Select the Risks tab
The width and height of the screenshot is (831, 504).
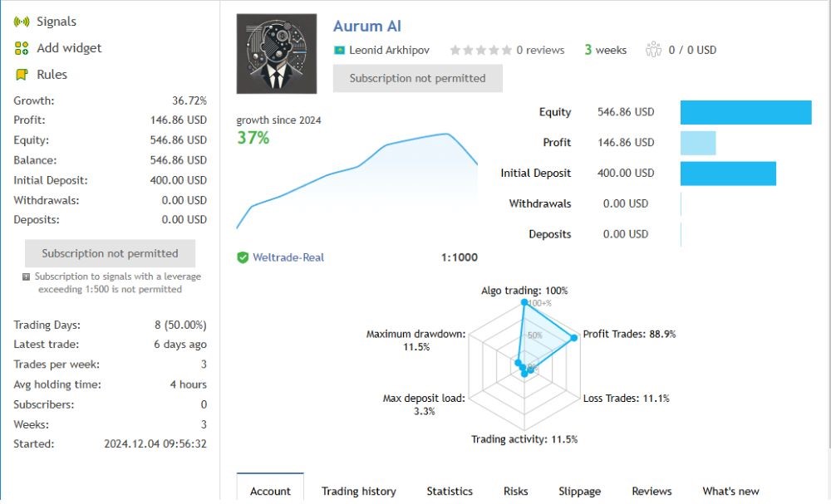[x=515, y=491]
